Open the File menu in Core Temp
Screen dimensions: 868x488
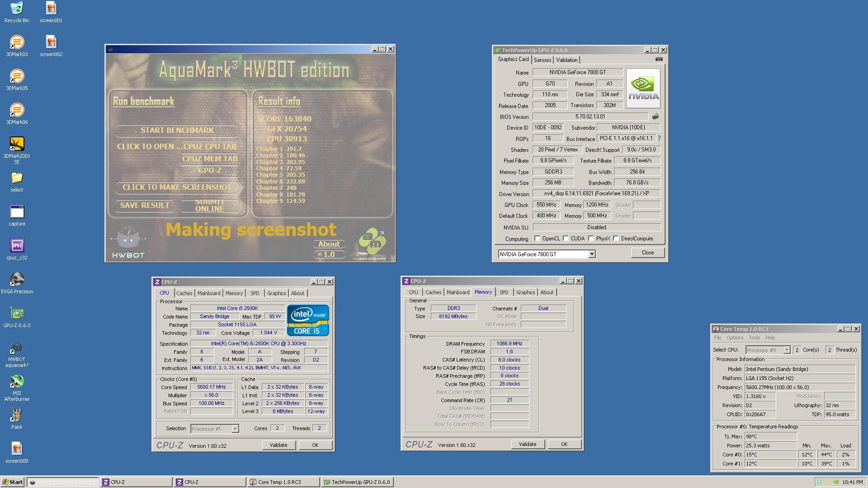pyautogui.click(x=717, y=338)
